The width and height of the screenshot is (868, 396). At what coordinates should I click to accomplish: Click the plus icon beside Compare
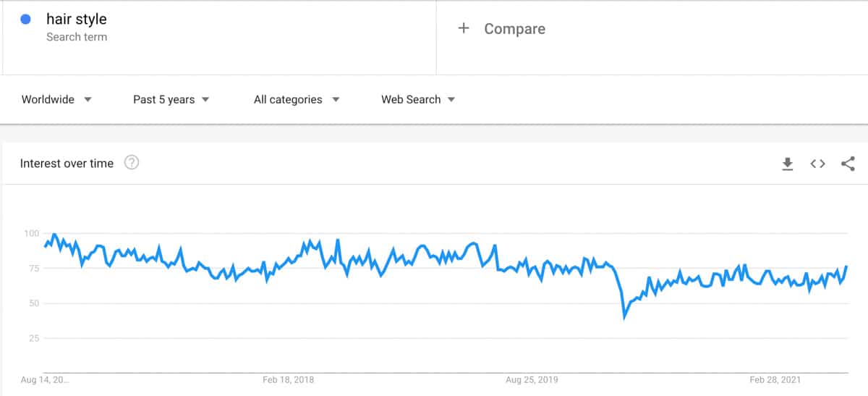click(464, 28)
